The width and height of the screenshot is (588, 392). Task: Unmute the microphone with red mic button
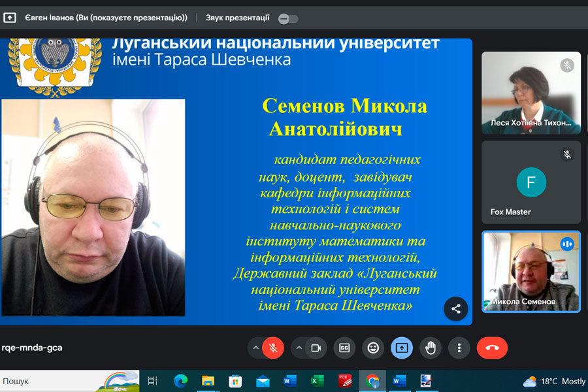pyautogui.click(x=273, y=348)
